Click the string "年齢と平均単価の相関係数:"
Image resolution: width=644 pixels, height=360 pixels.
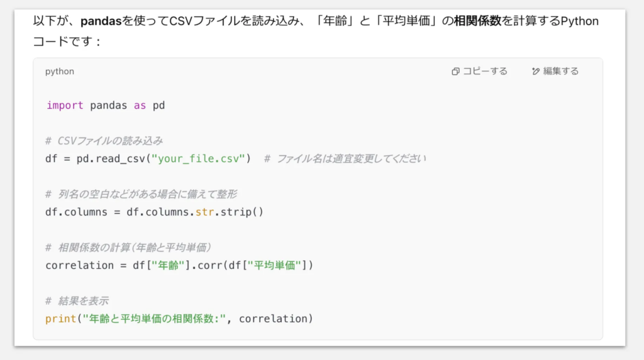point(155,319)
